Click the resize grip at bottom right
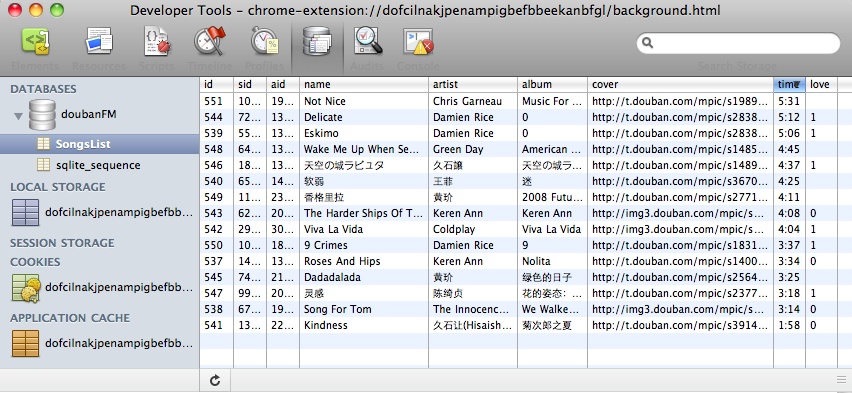This screenshot has height=393, width=852. pyautogui.click(x=841, y=379)
